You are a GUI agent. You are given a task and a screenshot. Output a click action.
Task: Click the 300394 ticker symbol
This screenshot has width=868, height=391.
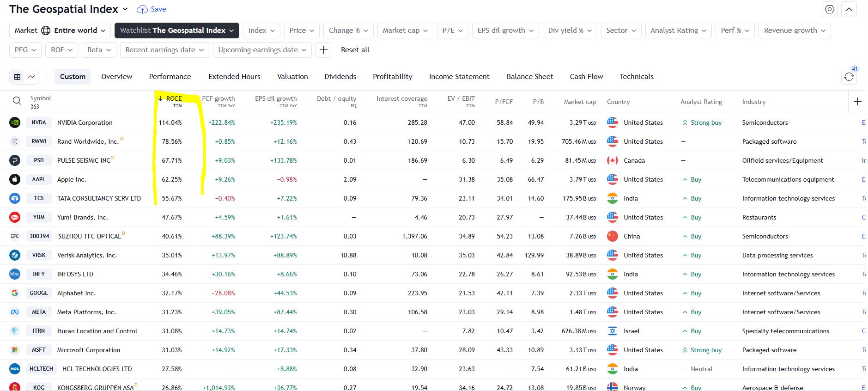click(39, 236)
